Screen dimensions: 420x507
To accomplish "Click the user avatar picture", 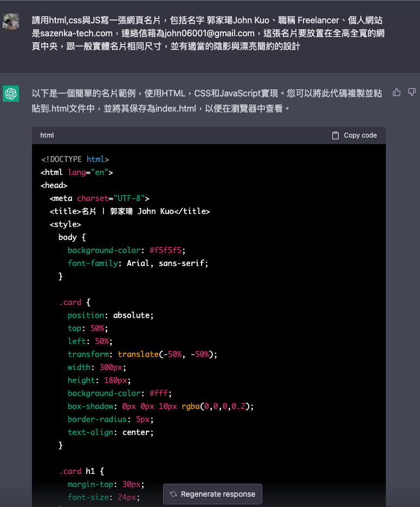I will (x=11, y=22).
